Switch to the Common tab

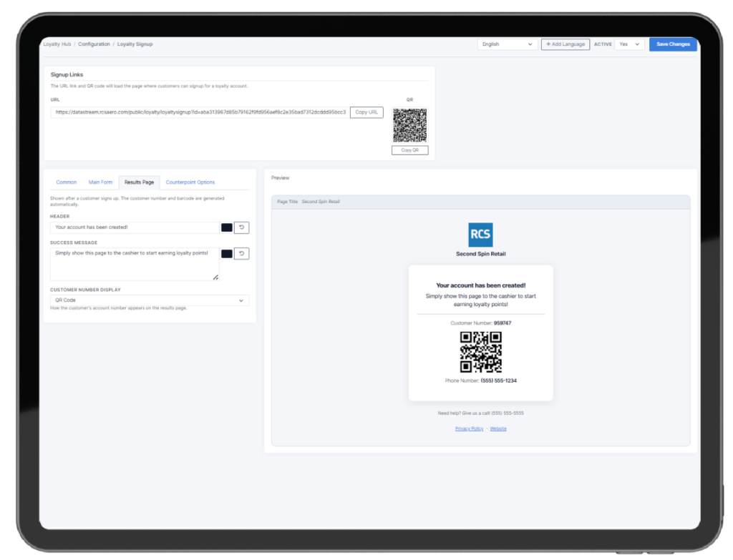tap(67, 182)
